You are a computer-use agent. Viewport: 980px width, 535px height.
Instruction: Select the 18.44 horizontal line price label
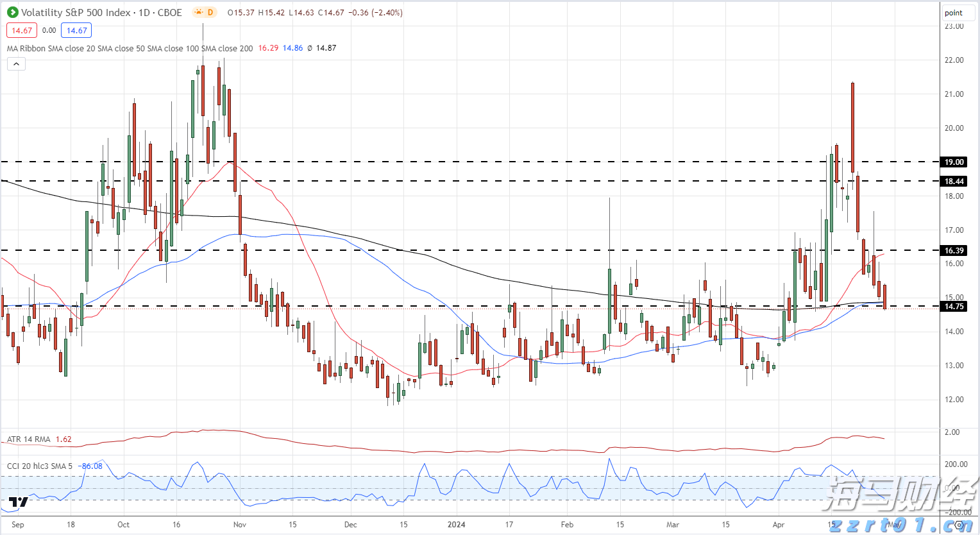tap(954, 182)
